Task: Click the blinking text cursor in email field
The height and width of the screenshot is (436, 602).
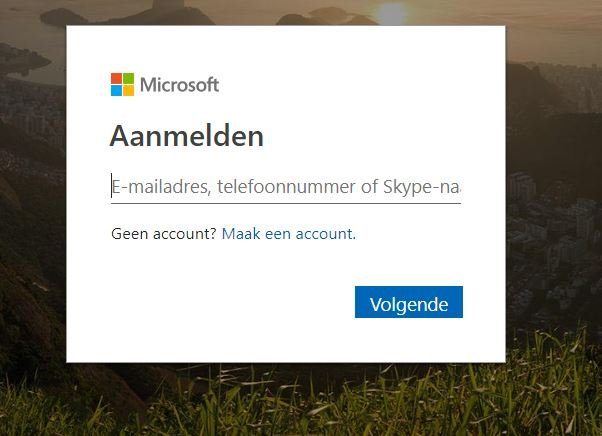Action: 112,186
